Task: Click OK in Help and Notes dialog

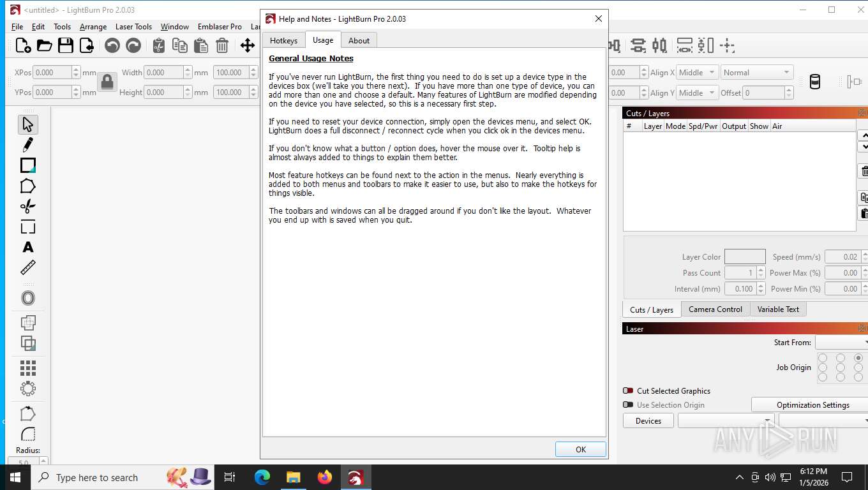Action: pos(580,449)
